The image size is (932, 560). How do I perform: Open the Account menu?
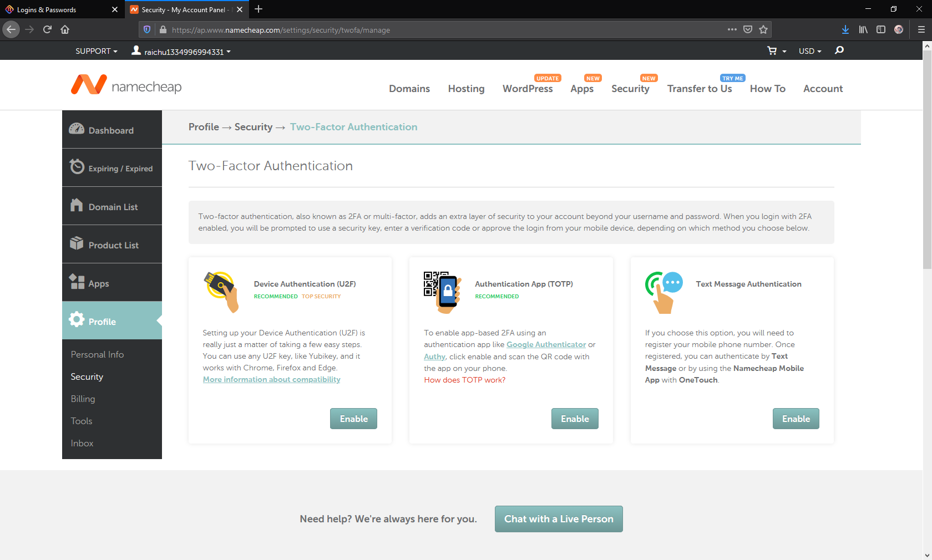click(823, 89)
